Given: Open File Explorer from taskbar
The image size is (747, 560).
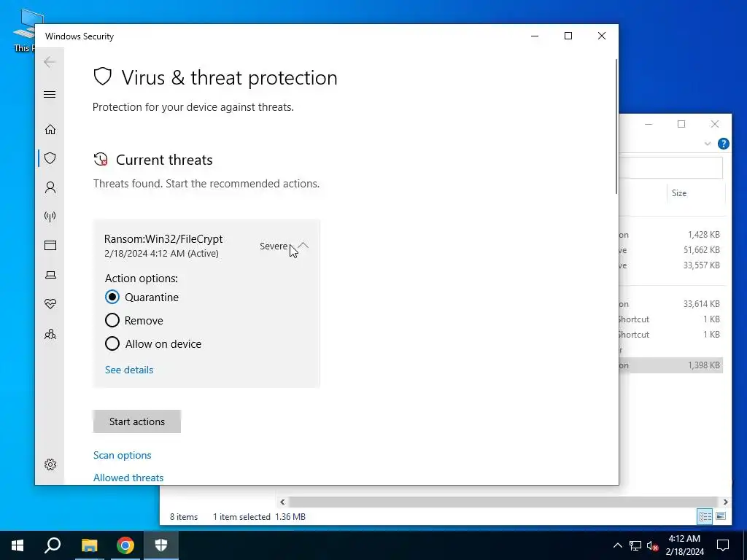Looking at the screenshot, I should [x=89, y=545].
